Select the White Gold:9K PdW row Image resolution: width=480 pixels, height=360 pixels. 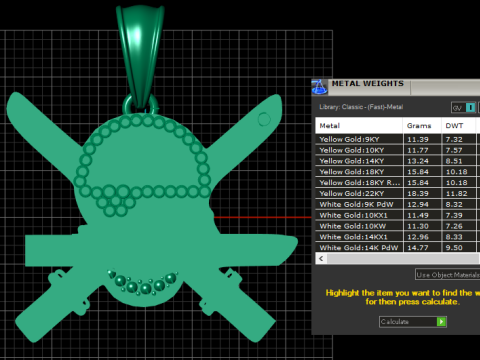tap(398, 204)
